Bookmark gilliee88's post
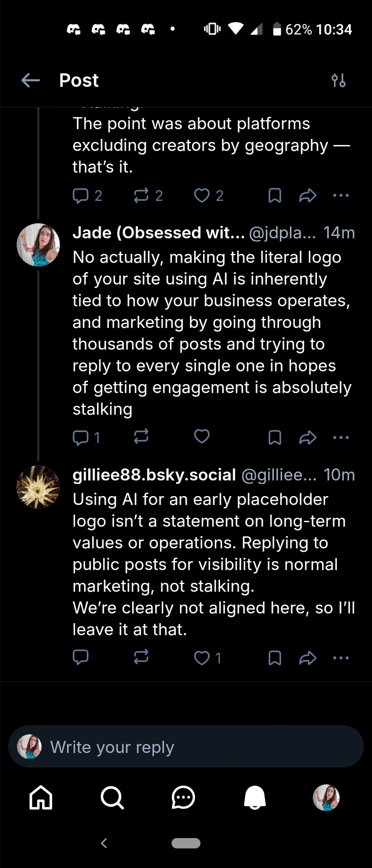The image size is (372, 868). click(x=275, y=658)
